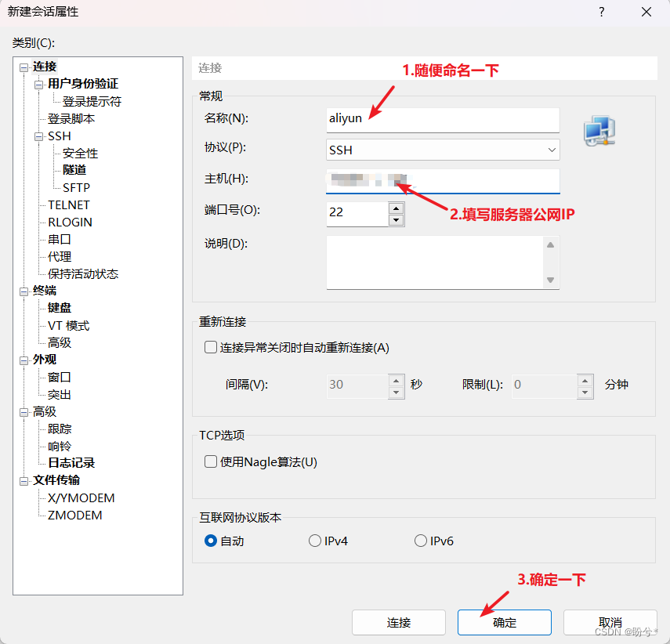670x644 pixels.
Task: Collapse the 文件传输 tree branch
Action: click(24, 480)
